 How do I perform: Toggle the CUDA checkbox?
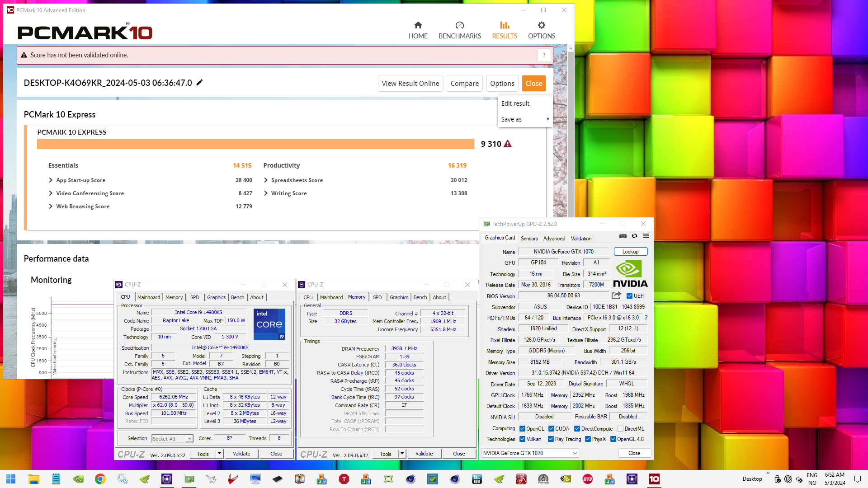[551, 429]
